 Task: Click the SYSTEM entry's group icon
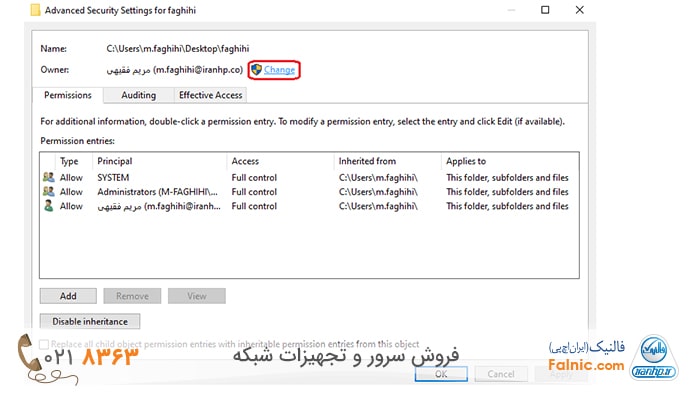pyautogui.click(x=48, y=177)
